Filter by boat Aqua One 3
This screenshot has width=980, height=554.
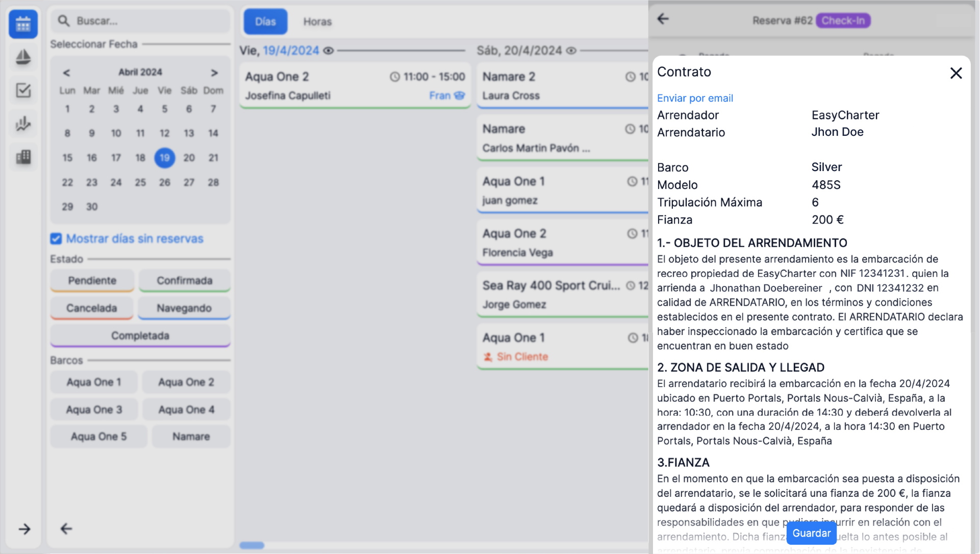point(94,410)
